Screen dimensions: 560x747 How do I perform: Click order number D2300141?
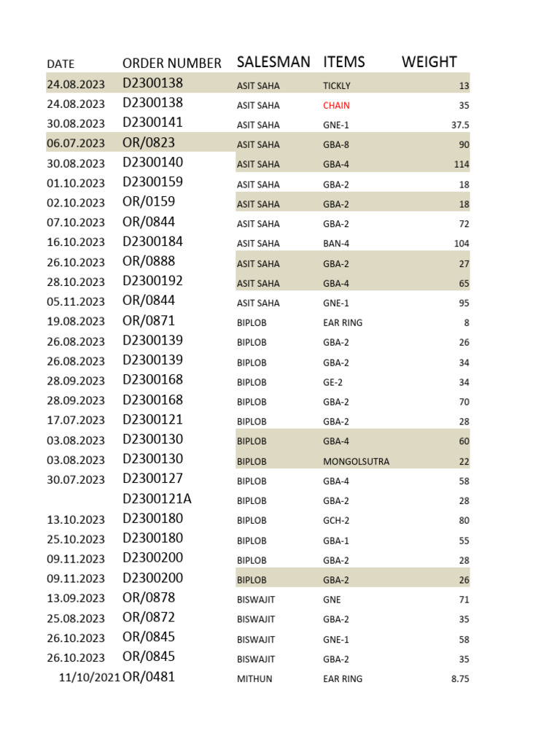(x=152, y=123)
